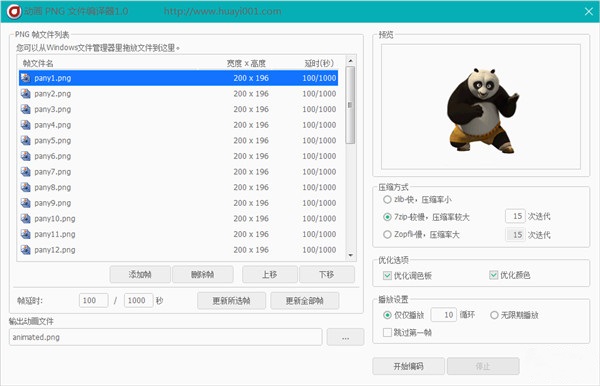
Task: Click the 更新所选帧 button
Action: pos(232,301)
